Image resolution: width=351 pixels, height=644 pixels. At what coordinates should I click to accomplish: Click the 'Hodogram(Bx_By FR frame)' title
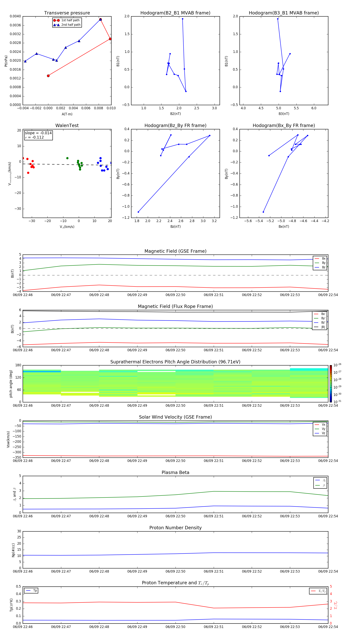pyautogui.click(x=284, y=125)
